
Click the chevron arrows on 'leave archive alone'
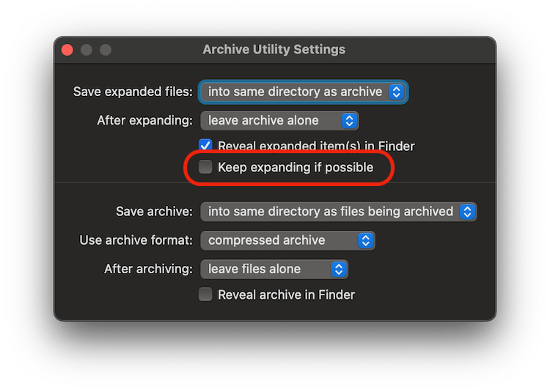coord(349,120)
